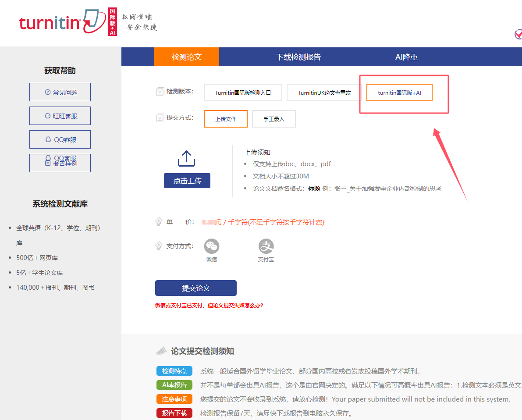
Task: Select 上传文件 submission method
Action: (226, 119)
